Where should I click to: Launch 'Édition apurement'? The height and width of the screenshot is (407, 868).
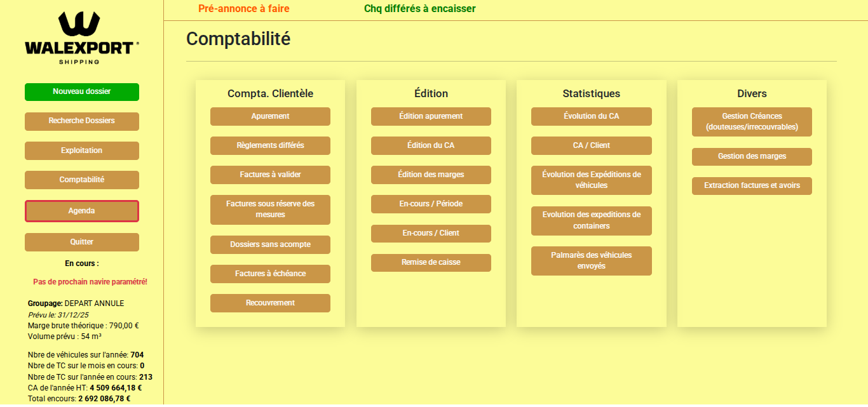[x=431, y=116]
